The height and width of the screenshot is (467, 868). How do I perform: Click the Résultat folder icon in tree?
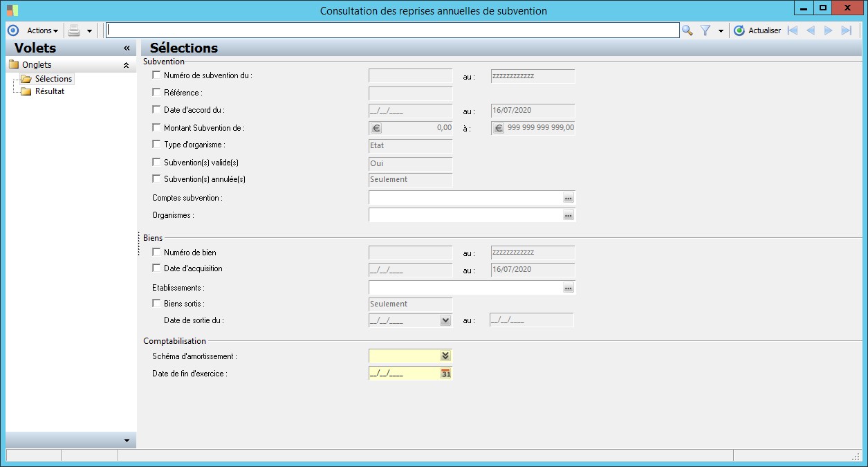(x=26, y=91)
